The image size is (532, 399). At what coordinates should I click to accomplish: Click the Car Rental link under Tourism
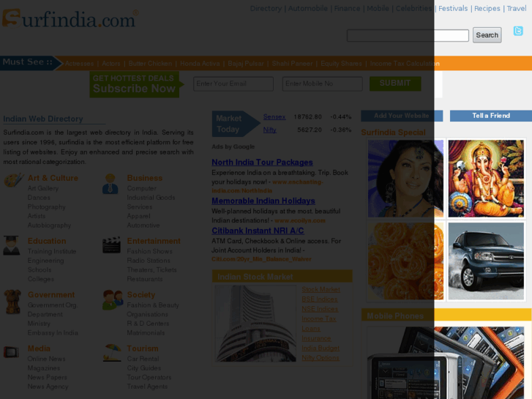click(x=143, y=359)
